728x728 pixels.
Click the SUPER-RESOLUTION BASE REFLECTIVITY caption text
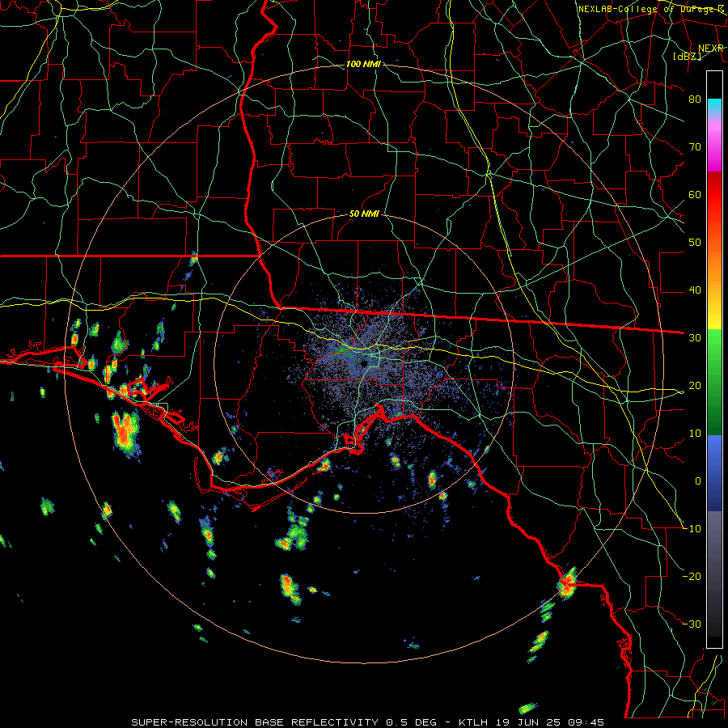pos(255,722)
